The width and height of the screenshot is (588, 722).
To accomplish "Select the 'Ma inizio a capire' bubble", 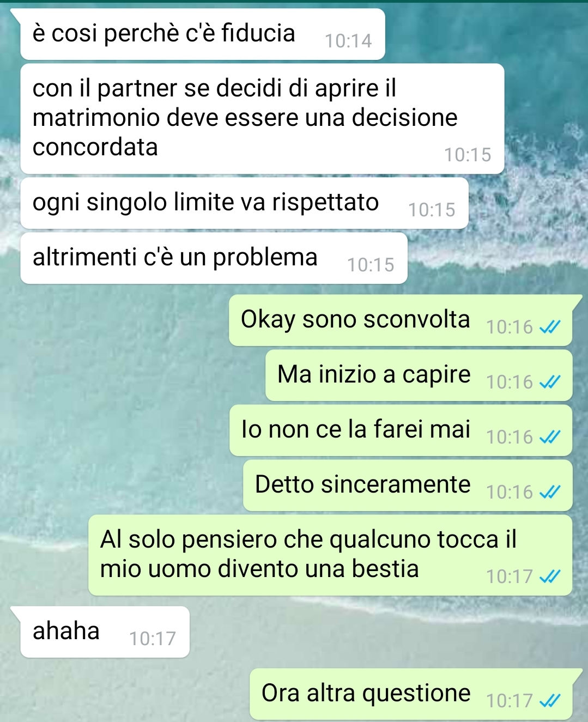I will (419, 375).
